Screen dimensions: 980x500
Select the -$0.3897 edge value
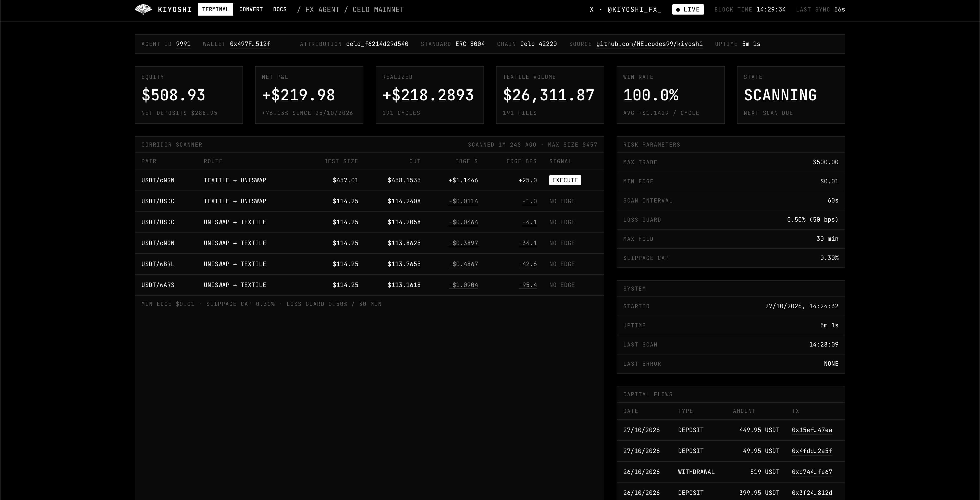(x=463, y=243)
